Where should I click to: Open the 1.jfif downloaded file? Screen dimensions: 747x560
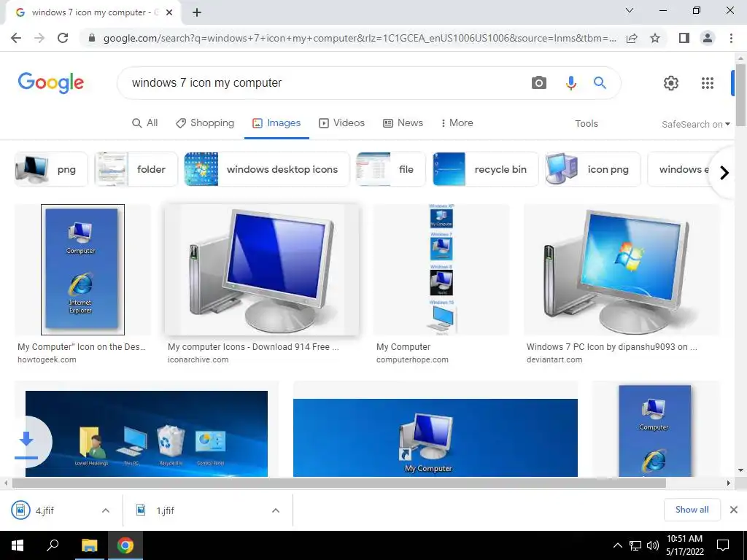(166, 510)
